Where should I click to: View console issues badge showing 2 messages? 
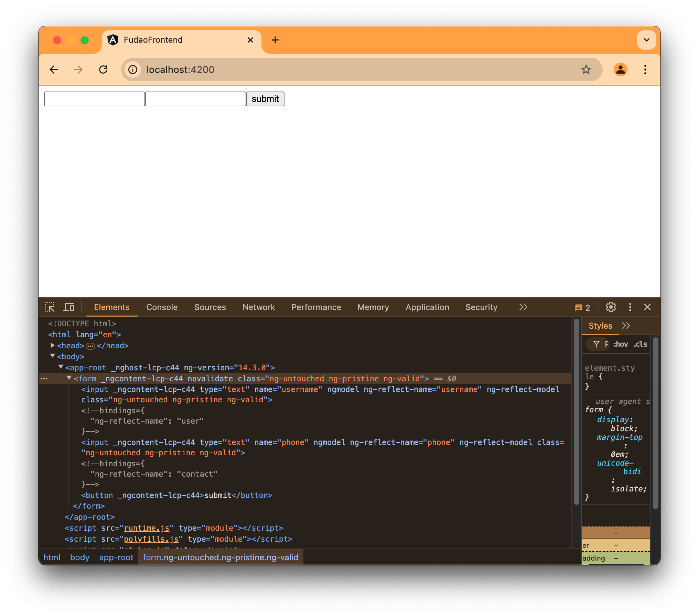583,307
